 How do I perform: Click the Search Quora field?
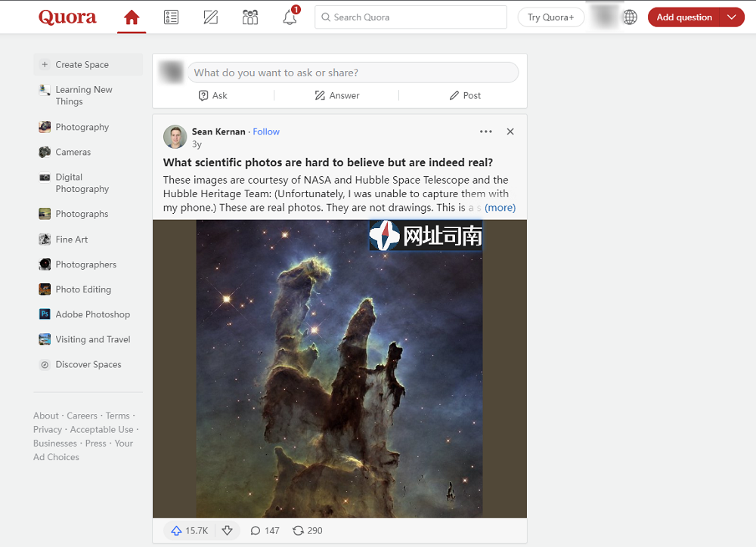point(411,17)
